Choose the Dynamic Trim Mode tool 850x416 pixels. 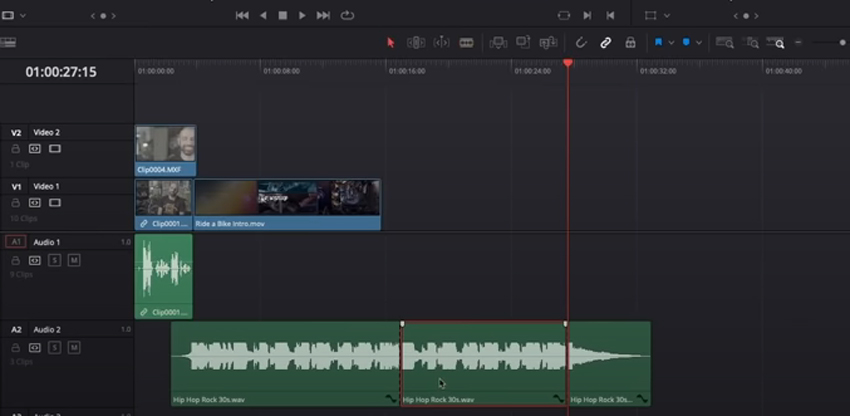tap(441, 43)
